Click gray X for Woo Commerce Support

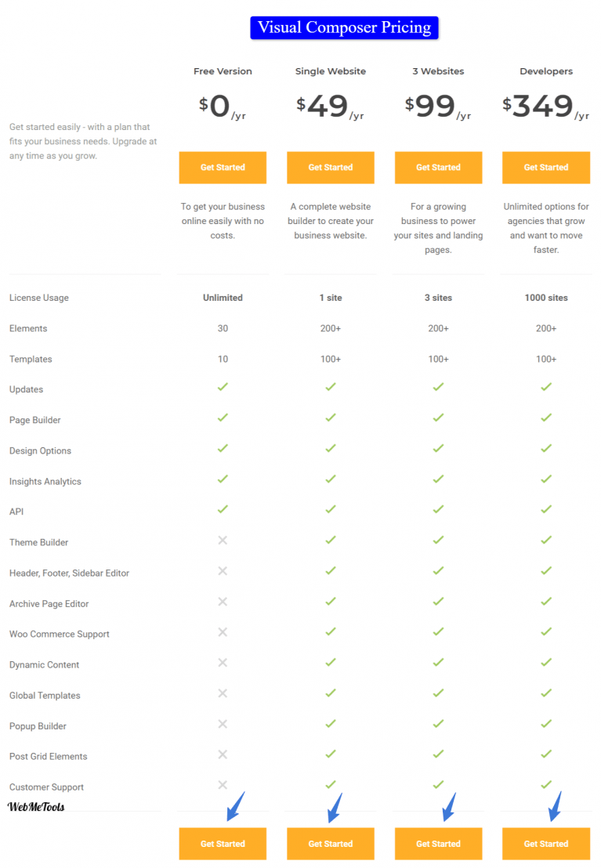tap(223, 632)
